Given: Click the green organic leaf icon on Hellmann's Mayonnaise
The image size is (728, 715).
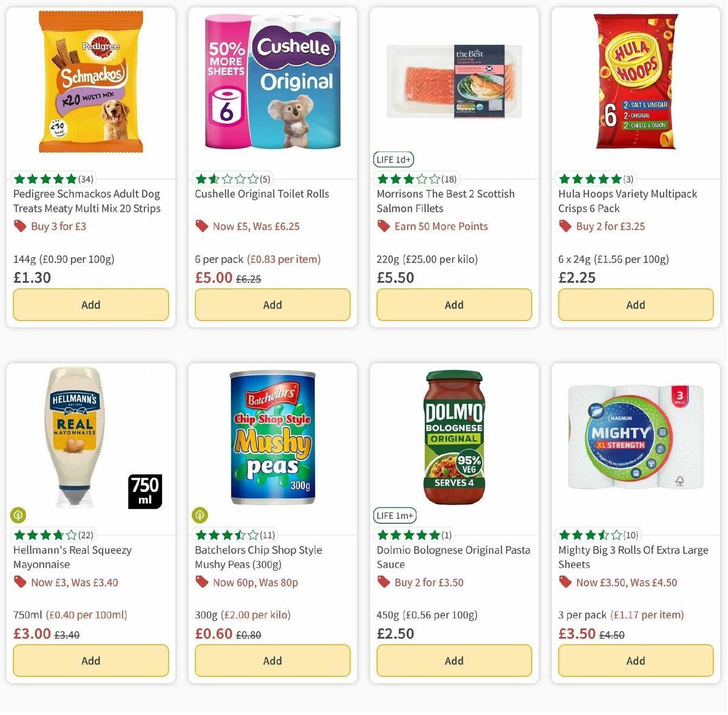Looking at the screenshot, I should pyautogui.click(x=18, y=515).
